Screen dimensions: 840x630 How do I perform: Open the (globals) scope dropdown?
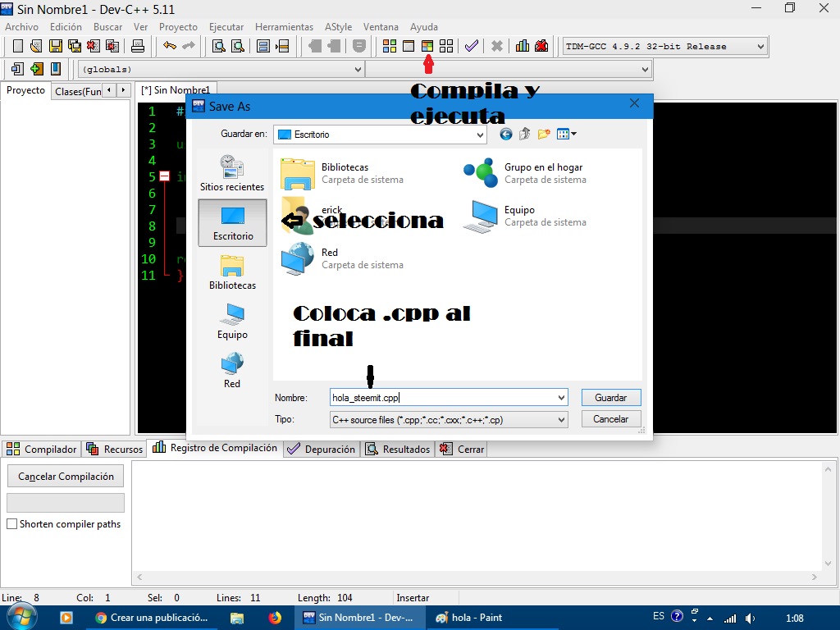(358, 69)
